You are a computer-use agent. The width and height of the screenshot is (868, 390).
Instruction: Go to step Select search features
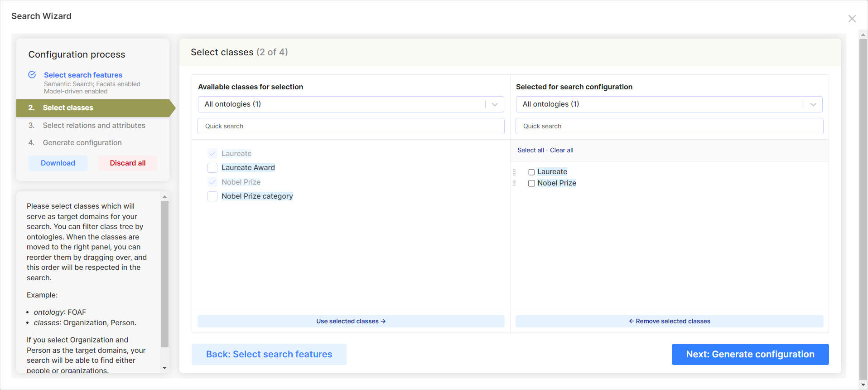pos(83,75)
